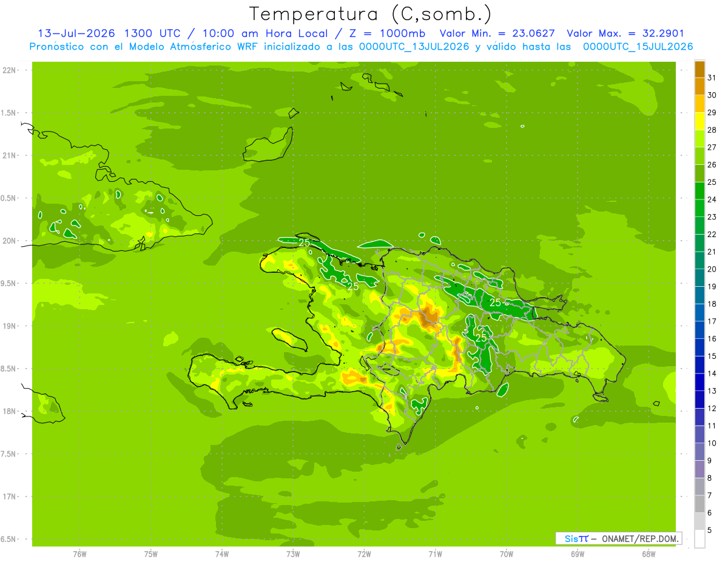Click the colorbar label '5'
This screenshot has width=728, height=562.
(709, 530)
